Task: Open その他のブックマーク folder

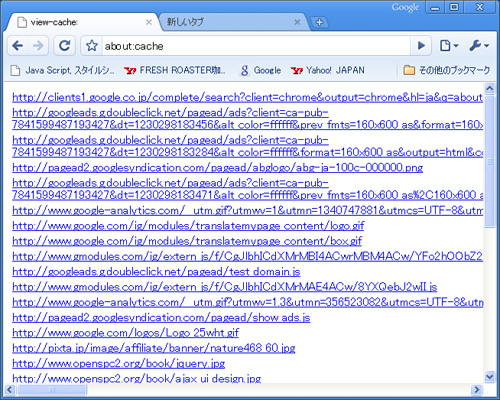Action: point(447,70)
